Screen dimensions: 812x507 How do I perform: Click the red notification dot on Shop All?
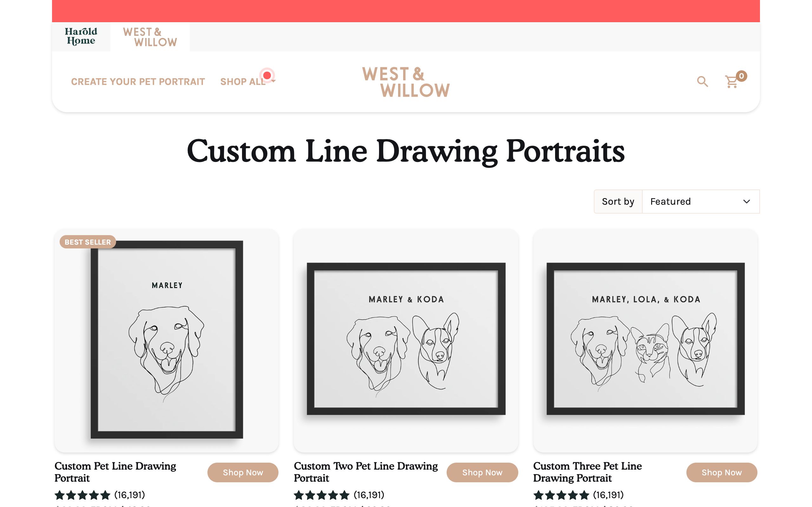(267, 75)
